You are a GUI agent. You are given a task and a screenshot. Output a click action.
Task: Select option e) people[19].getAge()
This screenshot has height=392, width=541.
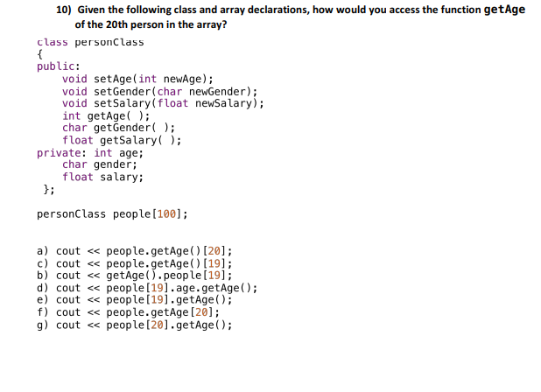[135, 300]
